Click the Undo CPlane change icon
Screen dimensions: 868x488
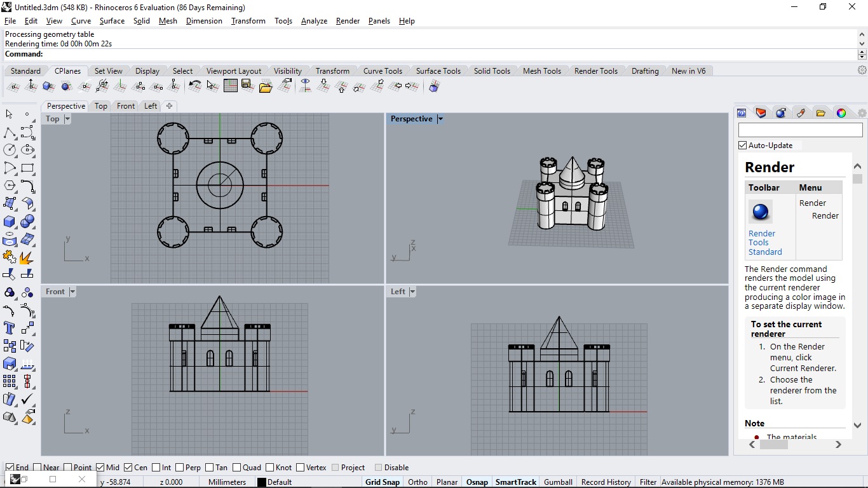[x=195, y=86]
